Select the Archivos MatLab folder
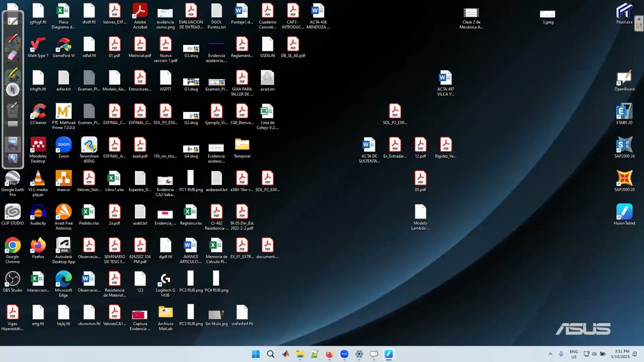Screen dimensions: 644x362 coord(166,318)
